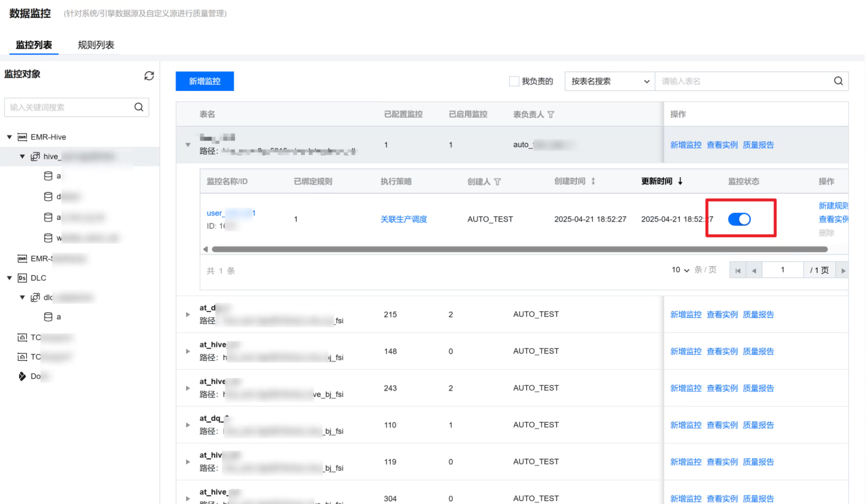Click the search magnifier in table name field
Viewport: 866px width, 504px height.
tap(838, 81)
